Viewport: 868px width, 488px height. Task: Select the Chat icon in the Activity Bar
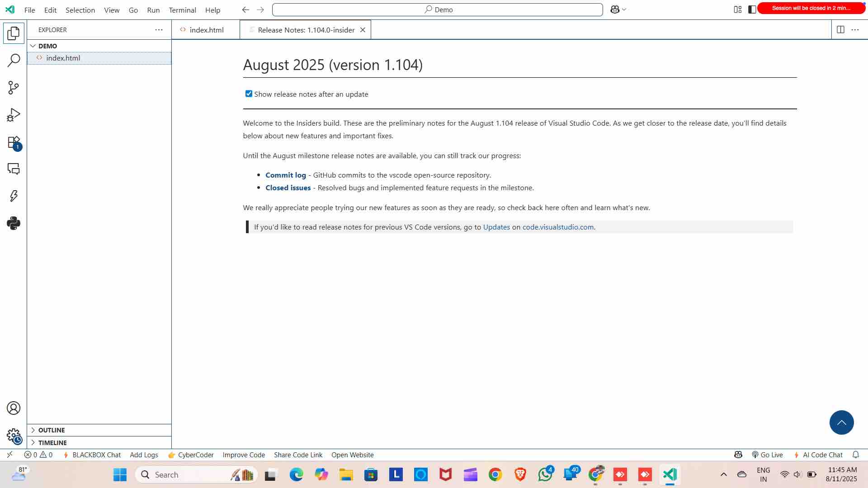click(14, 169)
